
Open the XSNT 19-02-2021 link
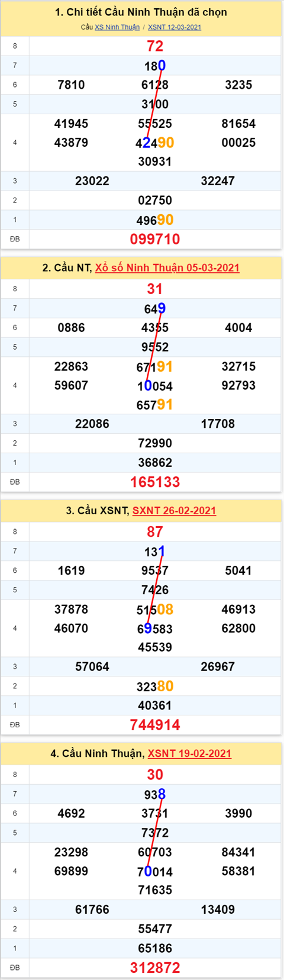click(x=189, y=753)
